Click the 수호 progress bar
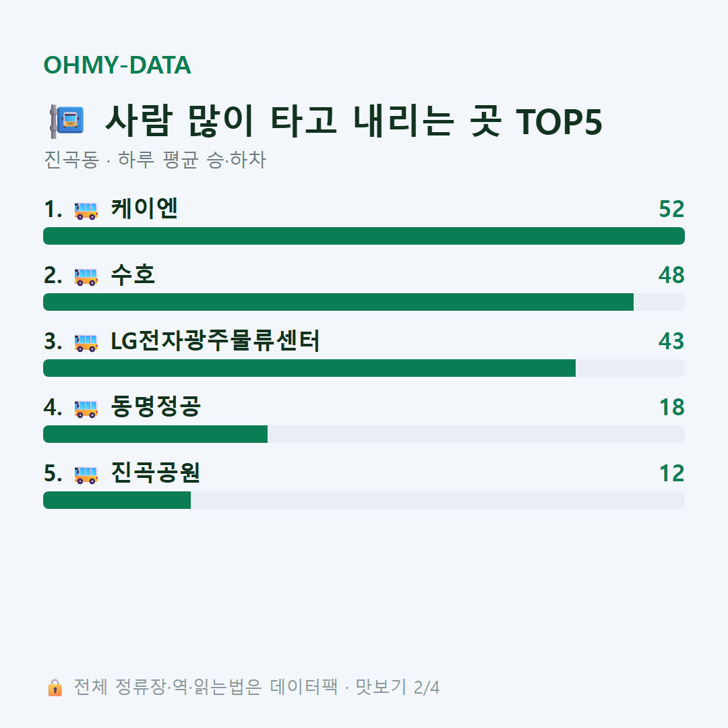Image resolution: width=728 pixels, height=728 pixels. pos(364,302)
